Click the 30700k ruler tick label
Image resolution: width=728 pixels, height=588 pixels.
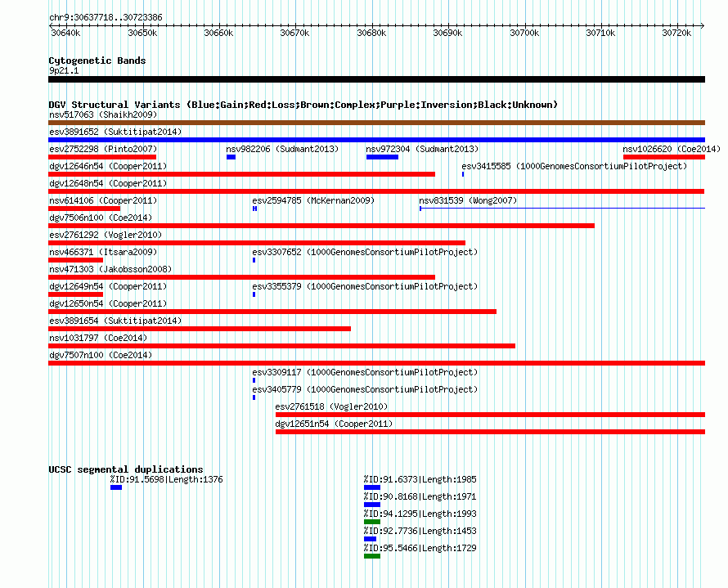[x=524, y=33]
